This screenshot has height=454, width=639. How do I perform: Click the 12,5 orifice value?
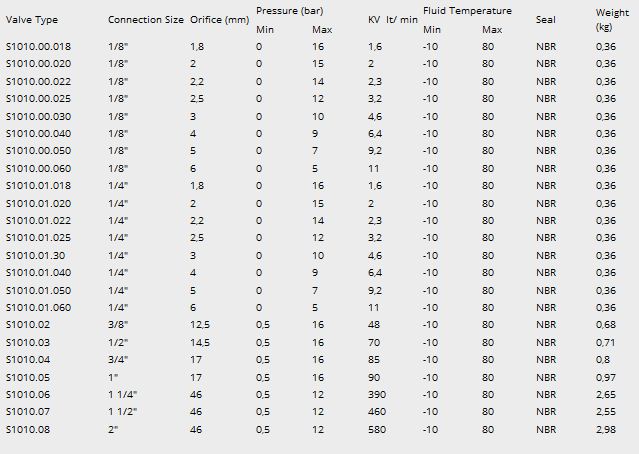tap(200, 325)
